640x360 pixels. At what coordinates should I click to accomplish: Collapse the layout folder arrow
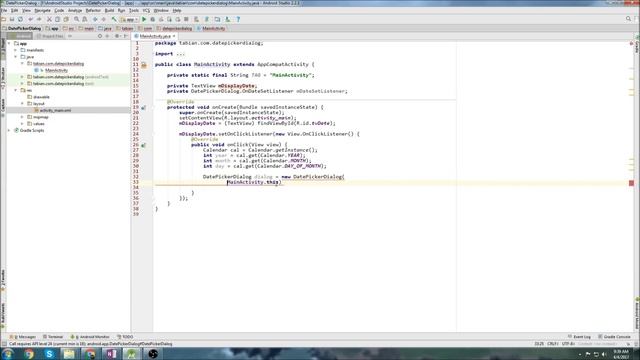(x=22, y=104)
